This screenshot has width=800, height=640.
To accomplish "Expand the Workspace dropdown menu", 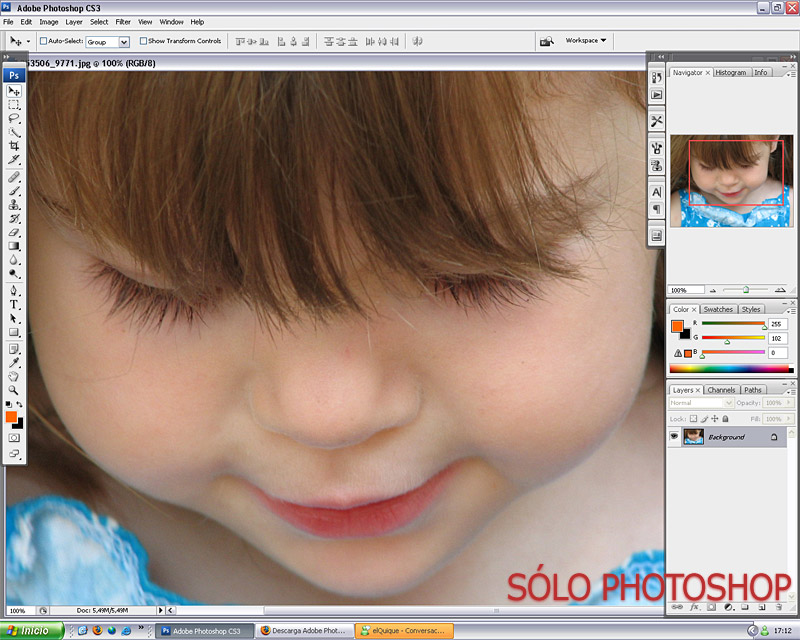I will coord(586,41).
